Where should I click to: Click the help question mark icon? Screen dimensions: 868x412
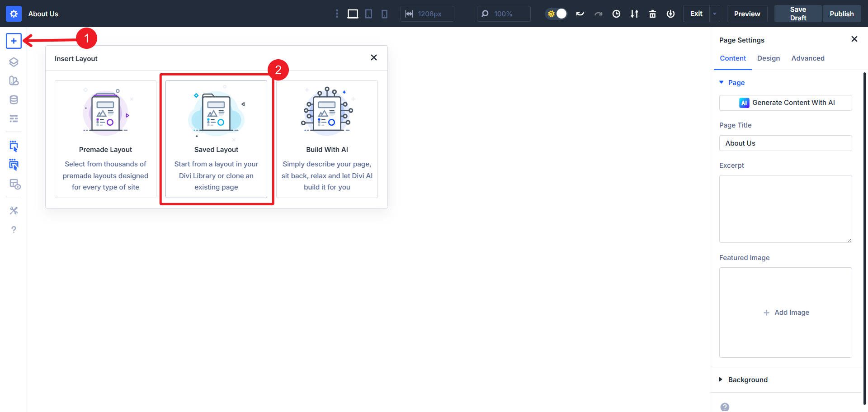click(14, 229)
